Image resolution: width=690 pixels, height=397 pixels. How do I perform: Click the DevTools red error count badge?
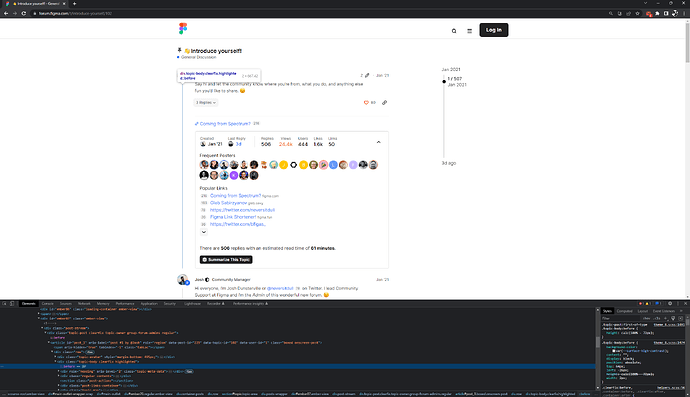coord(641,304)
